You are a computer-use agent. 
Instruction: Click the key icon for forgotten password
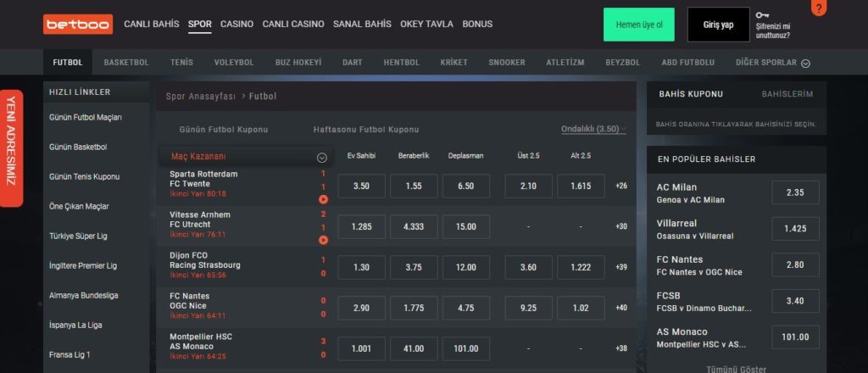[x=762, y=15]
